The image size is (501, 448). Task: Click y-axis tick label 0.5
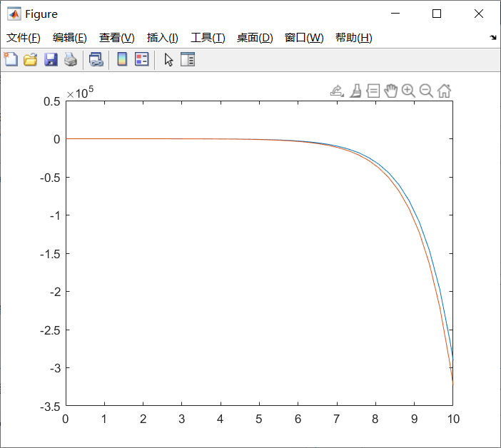pos(52,101)
